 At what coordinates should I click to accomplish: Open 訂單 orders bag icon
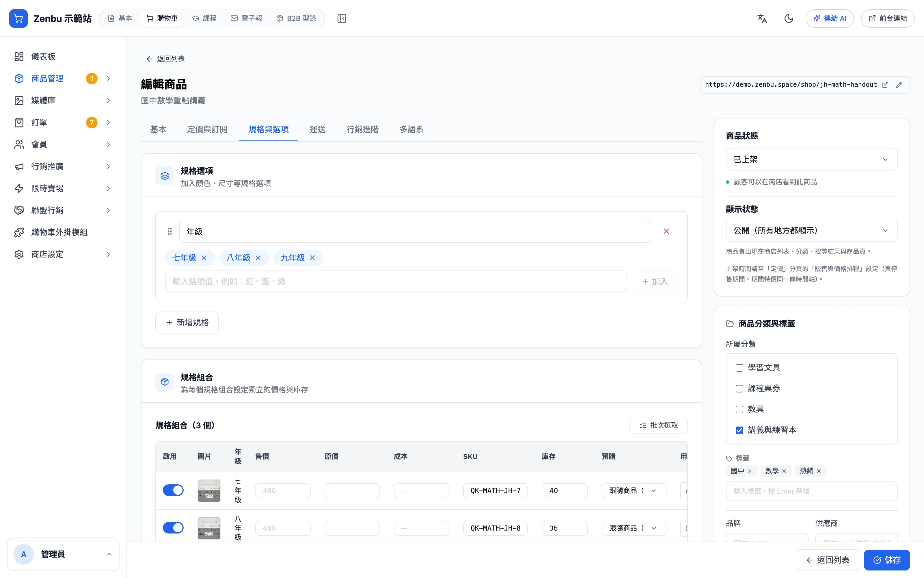tap(19, 122)
